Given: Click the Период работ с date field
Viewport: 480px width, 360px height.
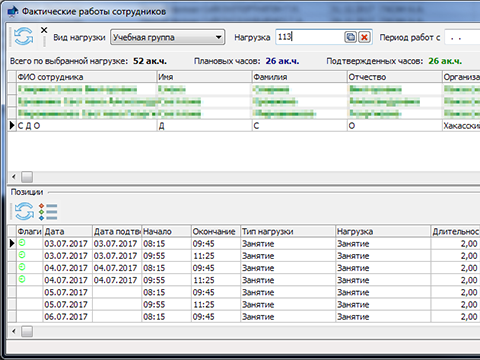Looking at the screenshot, I should tap(462, 37).
